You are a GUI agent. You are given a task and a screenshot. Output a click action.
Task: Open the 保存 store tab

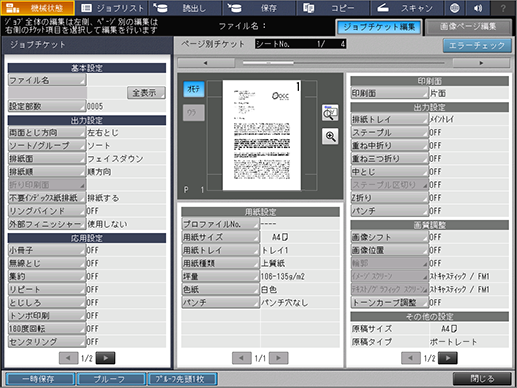click(x=260, y=8)
